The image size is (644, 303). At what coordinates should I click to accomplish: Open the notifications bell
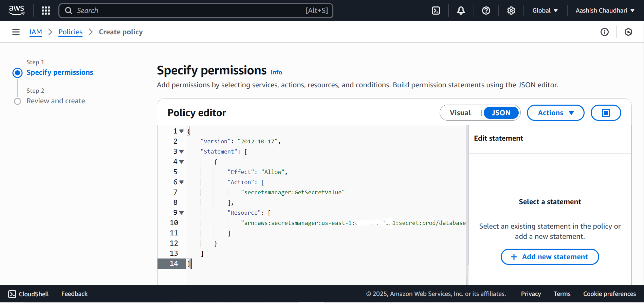tap(461, 11)
